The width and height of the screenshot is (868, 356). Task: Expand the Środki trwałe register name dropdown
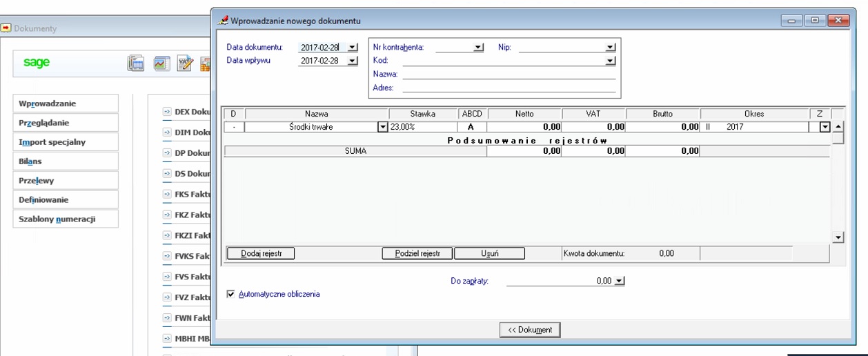[x=382, y=127]
